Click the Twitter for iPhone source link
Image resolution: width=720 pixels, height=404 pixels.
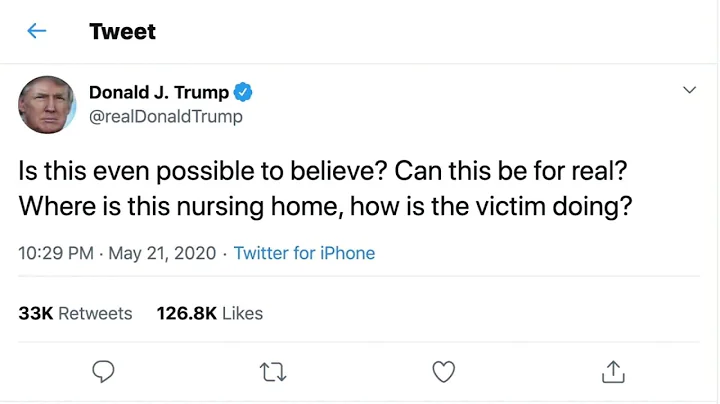tap(304, 253)
